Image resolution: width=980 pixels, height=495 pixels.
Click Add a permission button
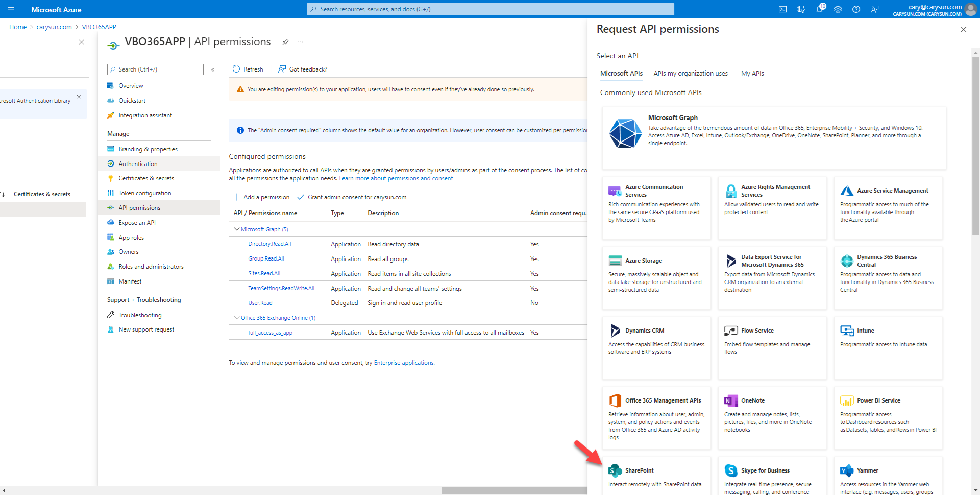coord(261,197)
